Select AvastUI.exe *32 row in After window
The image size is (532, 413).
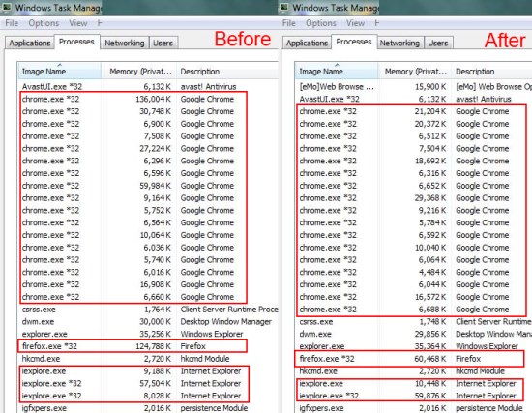[413, 99]
